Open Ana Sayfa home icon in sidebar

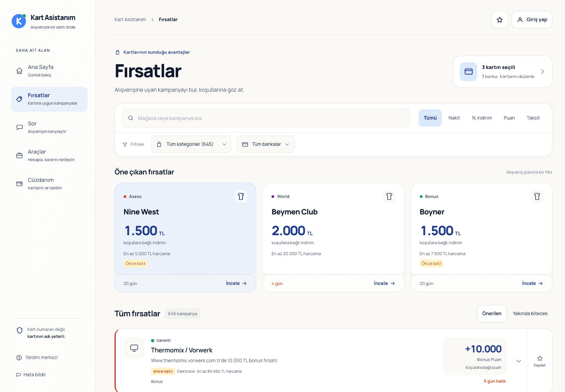click(x=19, y=71)
